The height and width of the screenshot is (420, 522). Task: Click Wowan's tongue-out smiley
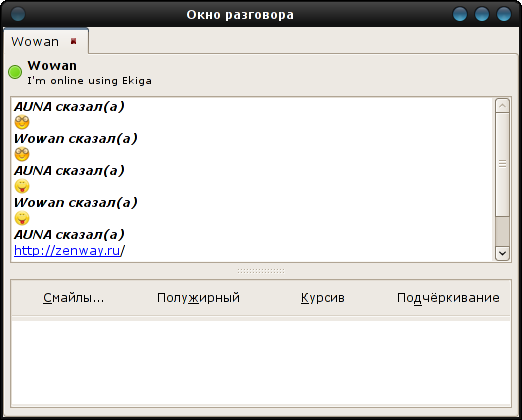[x=22, y=218]
